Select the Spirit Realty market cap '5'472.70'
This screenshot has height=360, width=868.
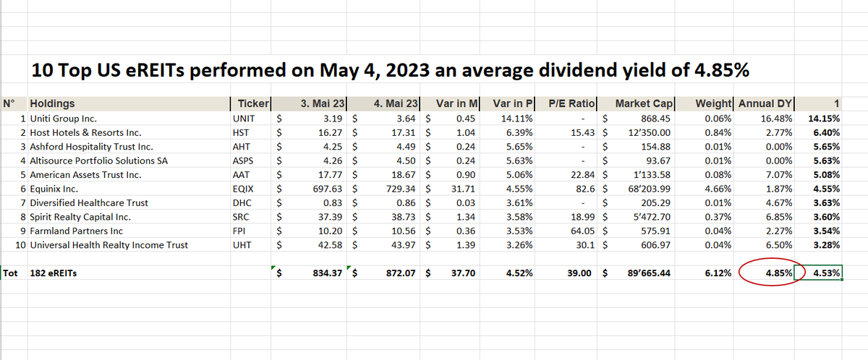(638, 217)
